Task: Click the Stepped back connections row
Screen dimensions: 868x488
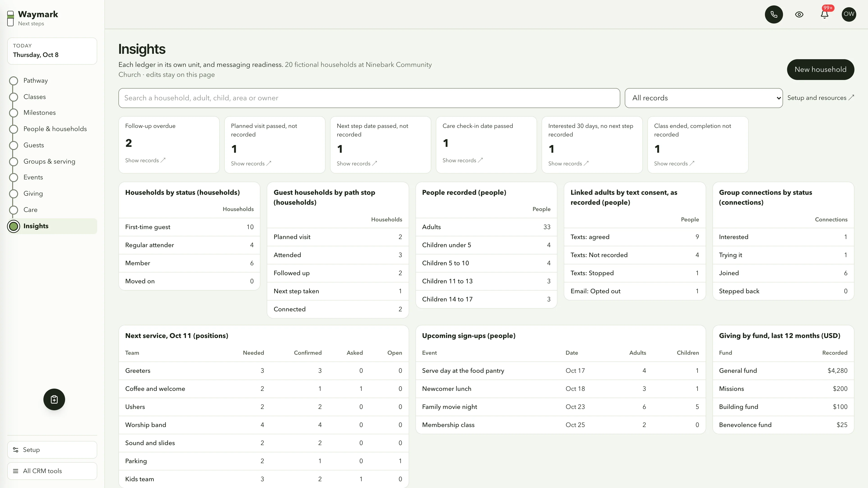Action: pyautogui.click(x=783, y=291)
